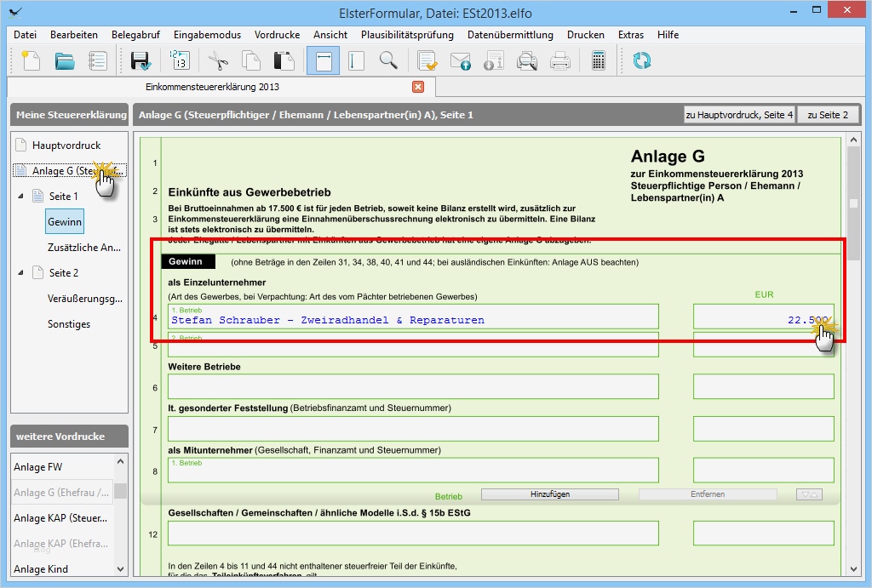This screenshot has height=588, width=872.
Task: Open the Drucken menu
Action: click(586, 34)
